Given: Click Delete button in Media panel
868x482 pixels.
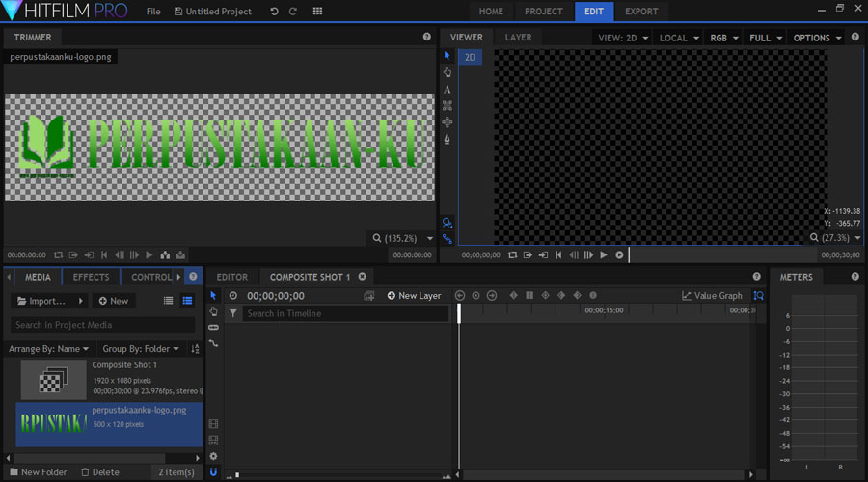Looking at the screenshot, I should tap(100, 472).
